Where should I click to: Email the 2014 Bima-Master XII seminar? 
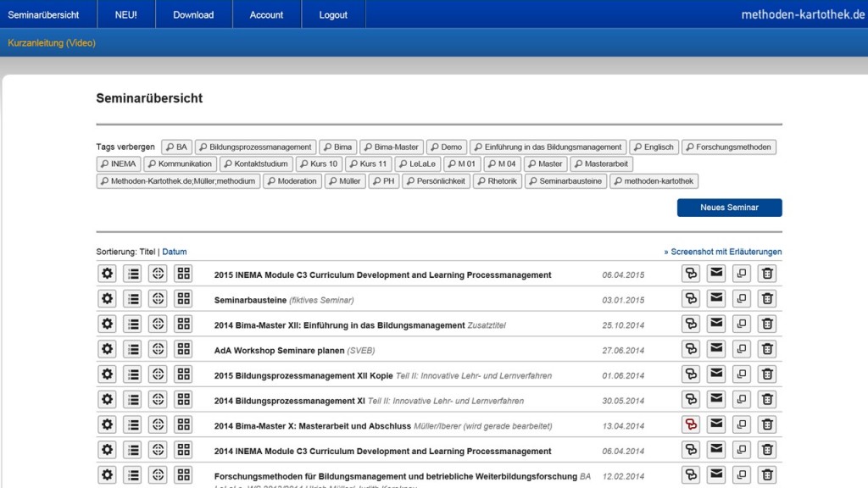716,324
